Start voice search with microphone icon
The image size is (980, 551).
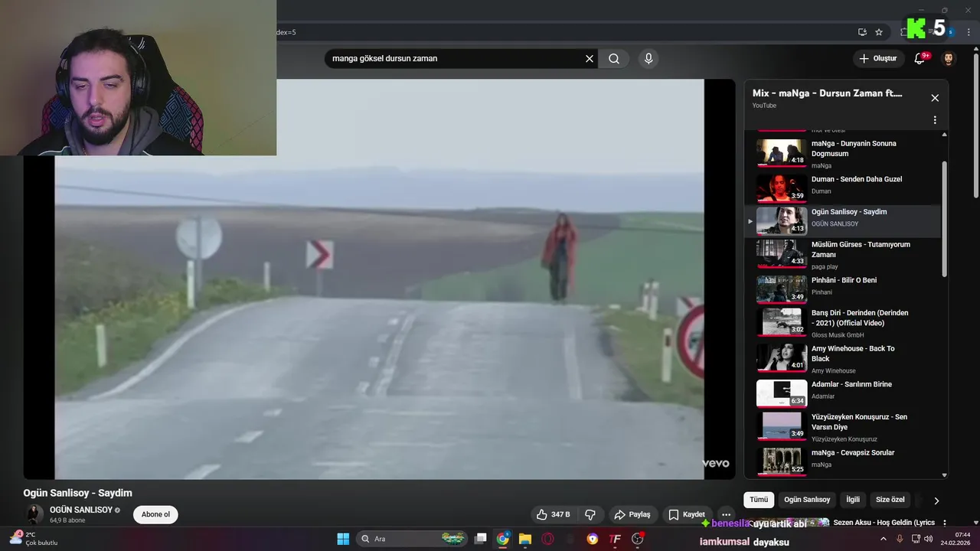coord(648,58)
